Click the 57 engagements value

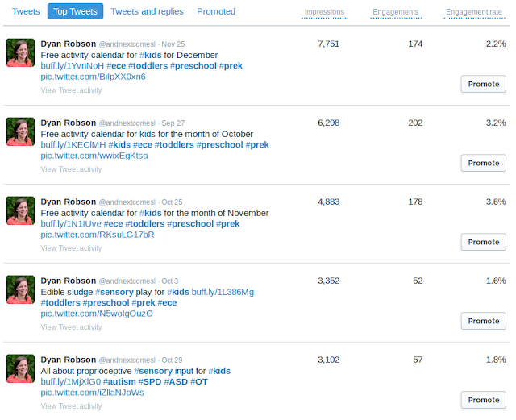(418, 360)
